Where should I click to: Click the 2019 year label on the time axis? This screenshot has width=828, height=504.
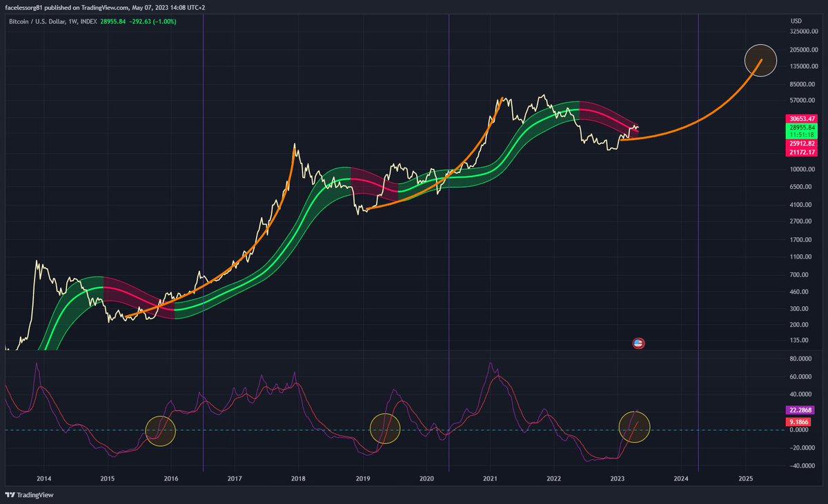363,478
